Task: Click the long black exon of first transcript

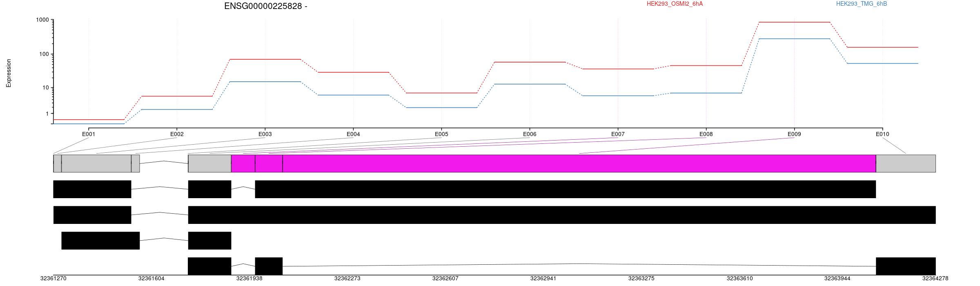Action: [x=566, y=189]
